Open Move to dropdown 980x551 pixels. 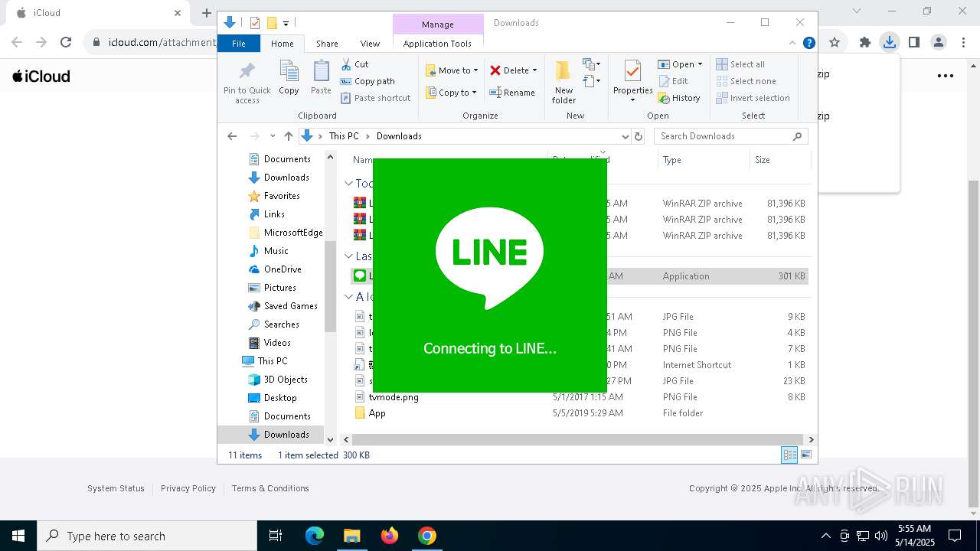(x=452, y=70)
